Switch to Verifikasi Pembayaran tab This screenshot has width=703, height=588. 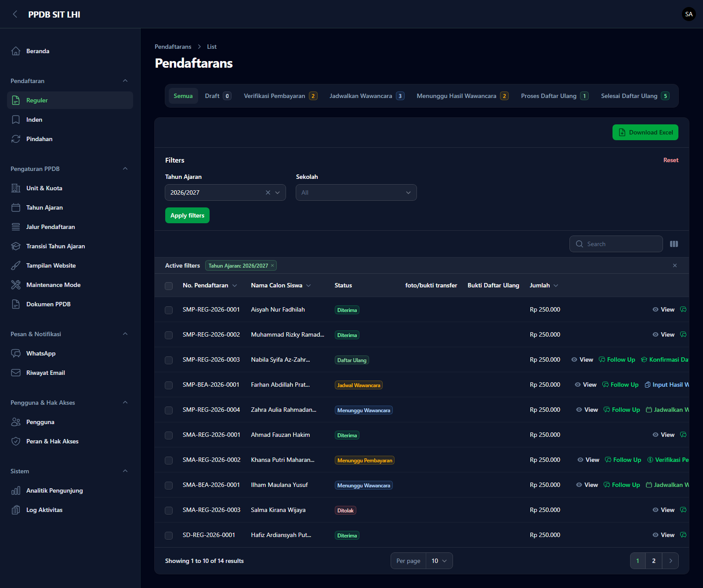pos(280,96)
